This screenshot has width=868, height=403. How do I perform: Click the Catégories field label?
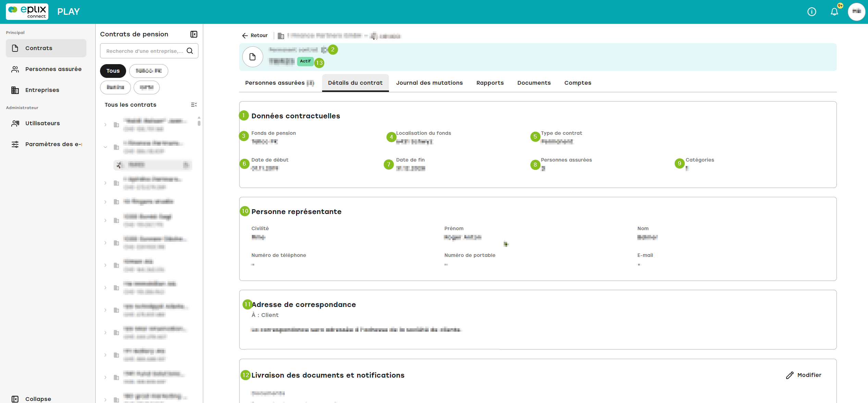700,160
